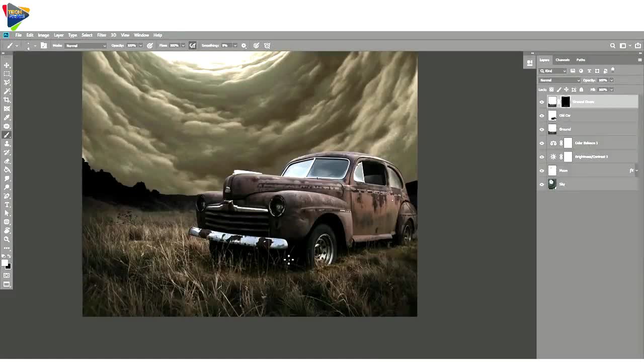The image size is (644, 362).
Task: Select the Zoom tool
Action: tap(7, 239)
